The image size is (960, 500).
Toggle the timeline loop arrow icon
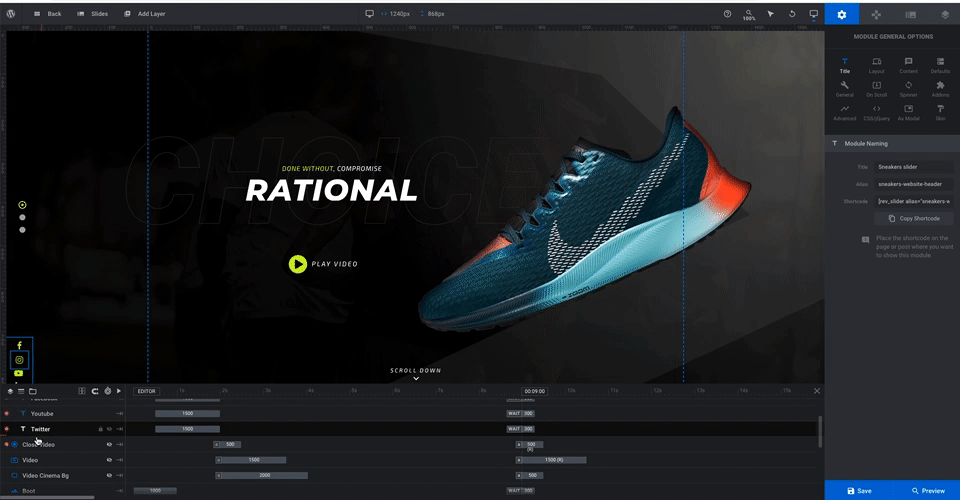point(95,391)
